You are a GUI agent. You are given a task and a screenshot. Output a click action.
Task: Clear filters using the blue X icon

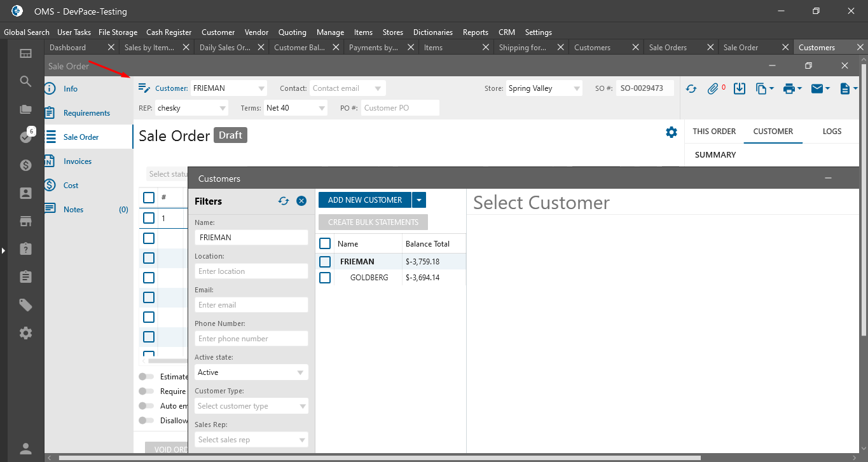(301, 201)
